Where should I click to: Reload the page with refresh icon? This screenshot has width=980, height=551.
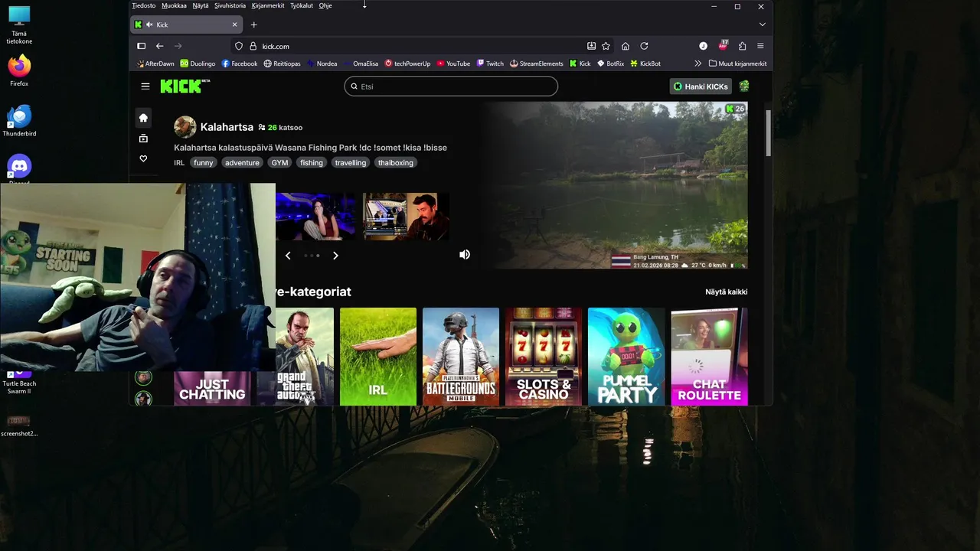click(x=644, y=46)
